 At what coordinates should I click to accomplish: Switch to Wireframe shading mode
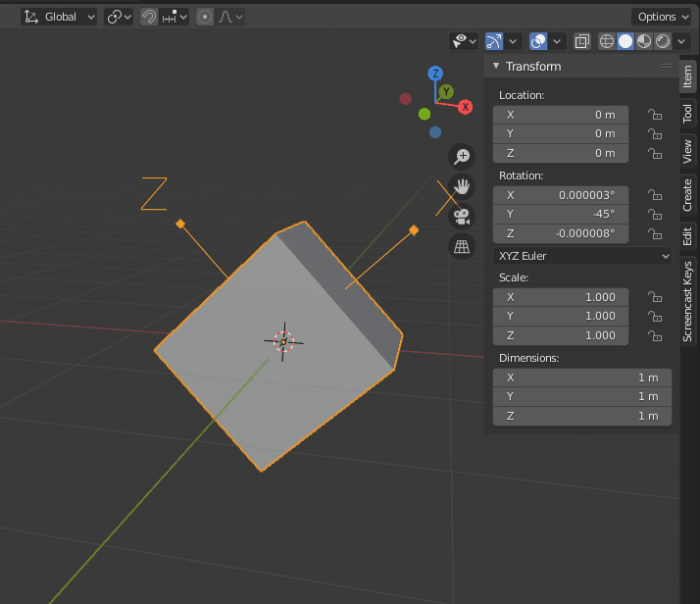click(x=607, y=41)
